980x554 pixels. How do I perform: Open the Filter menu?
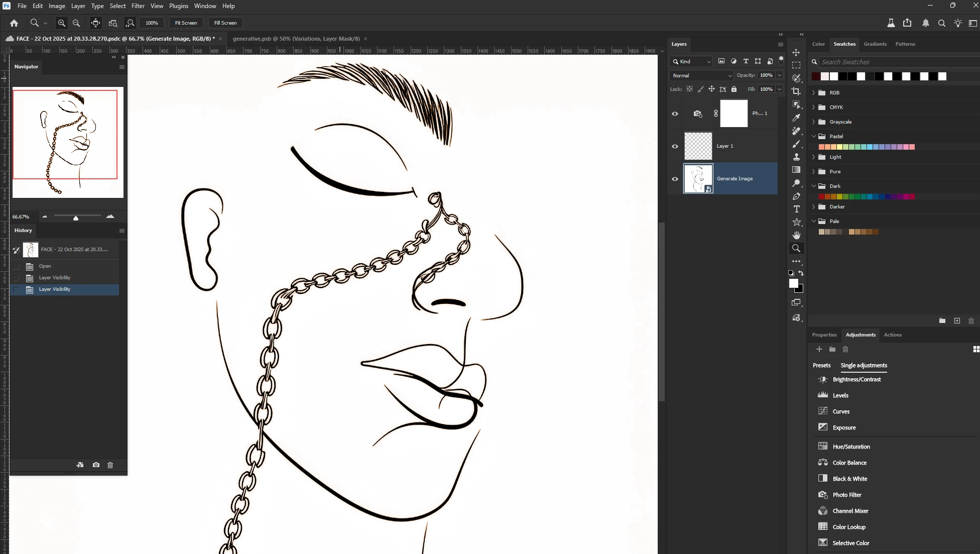click(x=138, y=6)
